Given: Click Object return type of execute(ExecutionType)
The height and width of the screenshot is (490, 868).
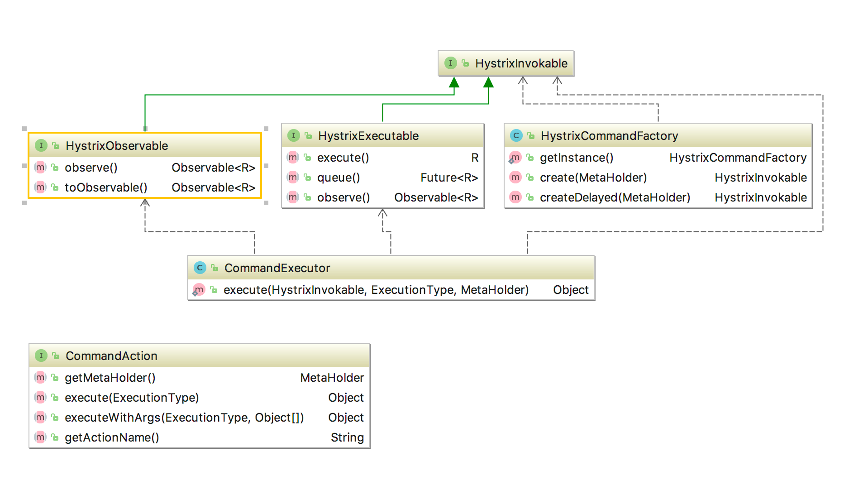Looking at the screenshot, I should click(346, 398).
